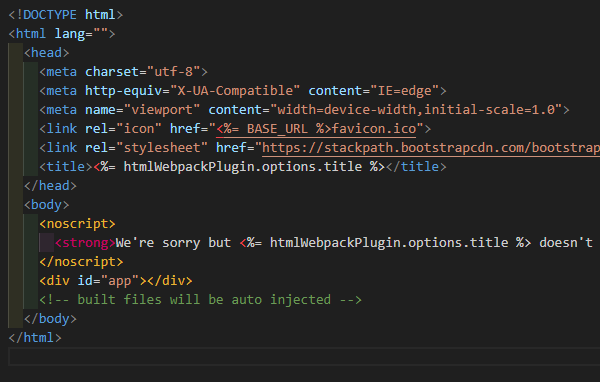Image resolution: width=600 pixels, height=382 pixels.
Task: Click the opening body tag
Action: tap(46, 205)
